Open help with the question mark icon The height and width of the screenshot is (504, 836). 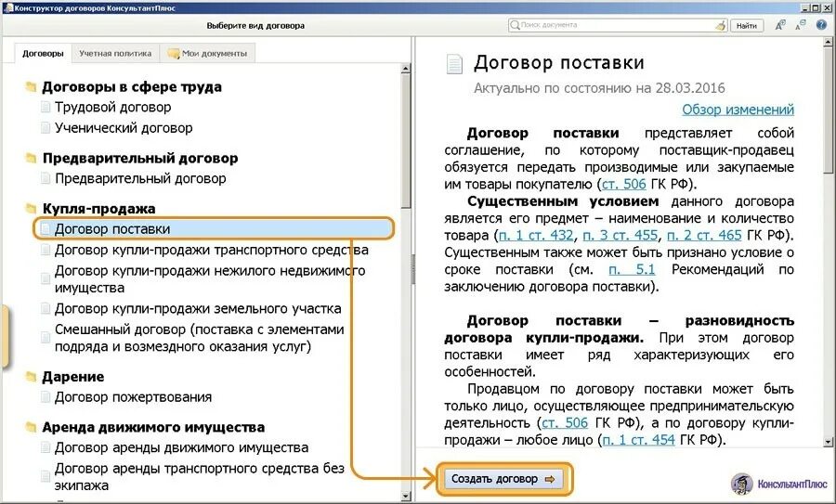point(821,24)
